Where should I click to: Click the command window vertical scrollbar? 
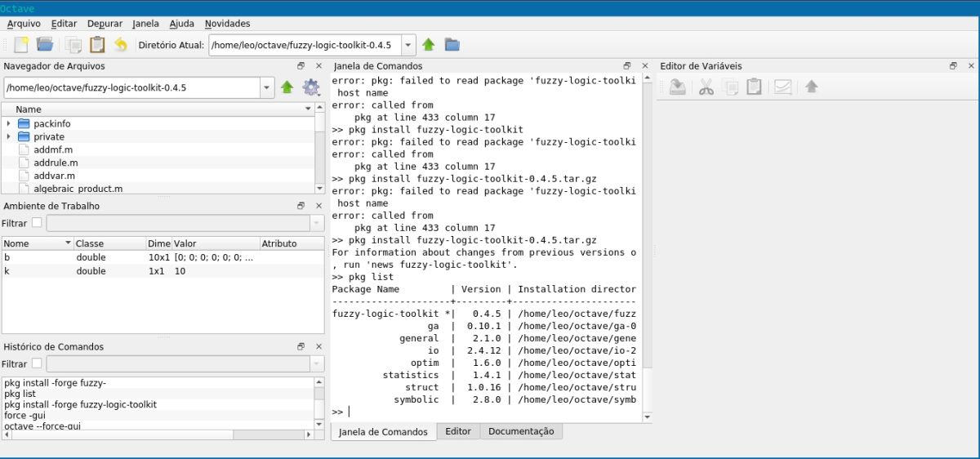click(x=648, y=247)
